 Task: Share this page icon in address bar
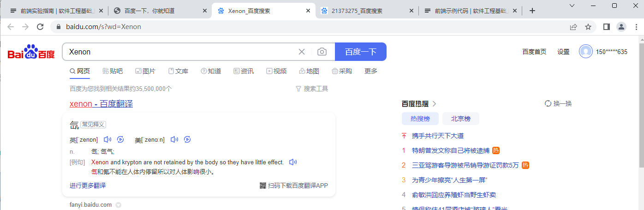pyautogui.click(x=573, y=27)
